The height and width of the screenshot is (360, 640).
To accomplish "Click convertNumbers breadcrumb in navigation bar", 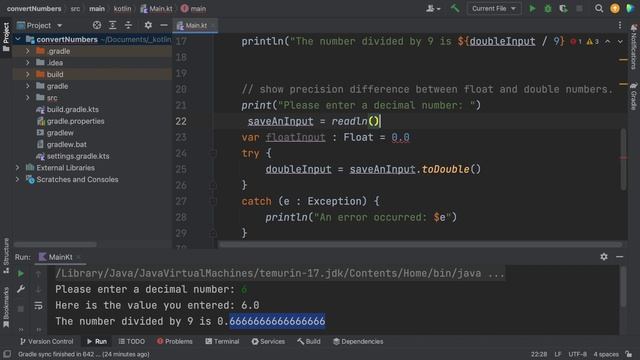I will [x=34, y=9].
